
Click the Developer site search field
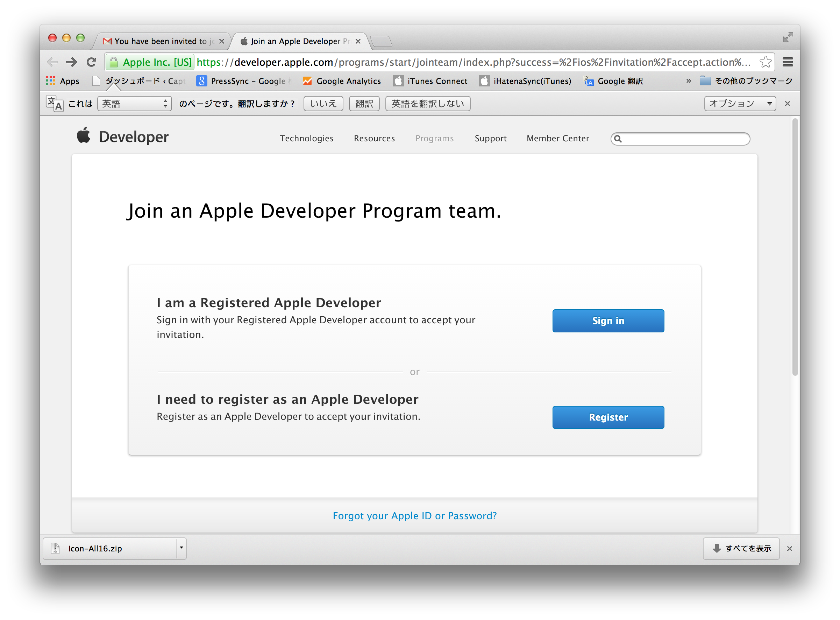tap(684, 139)
